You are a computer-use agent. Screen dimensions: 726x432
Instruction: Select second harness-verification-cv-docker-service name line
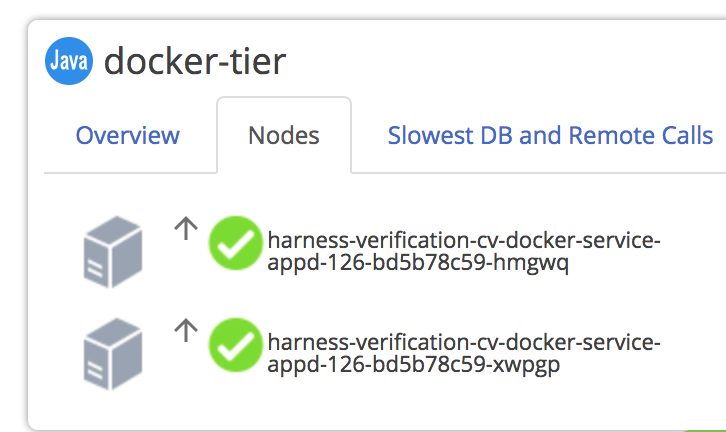[x=464, y=343]
